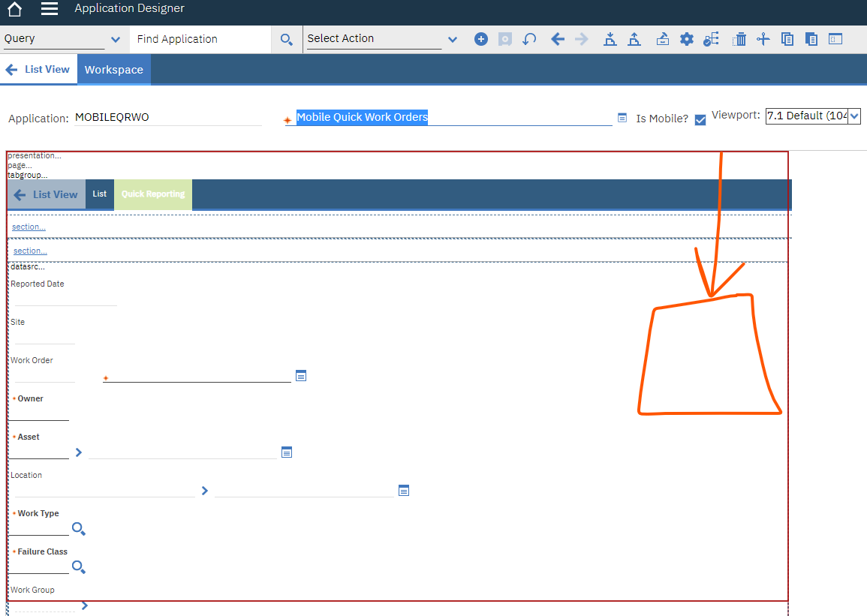Click the Work Order description field
This screenshot has height=616, width=867.
coord(197,376)
